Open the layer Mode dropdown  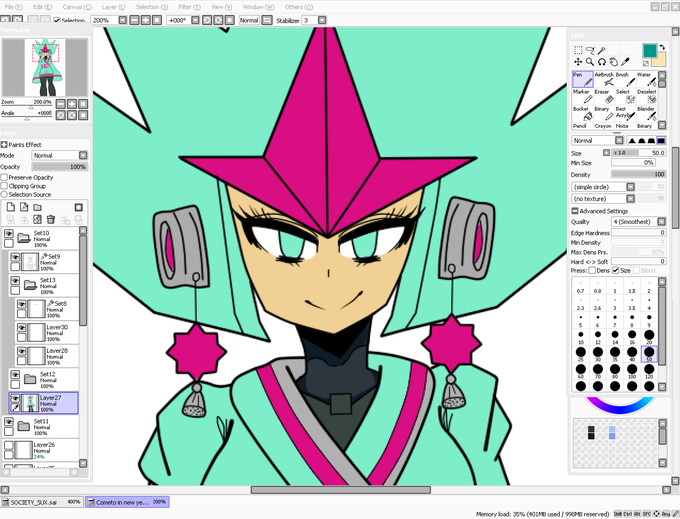[59, 155]
